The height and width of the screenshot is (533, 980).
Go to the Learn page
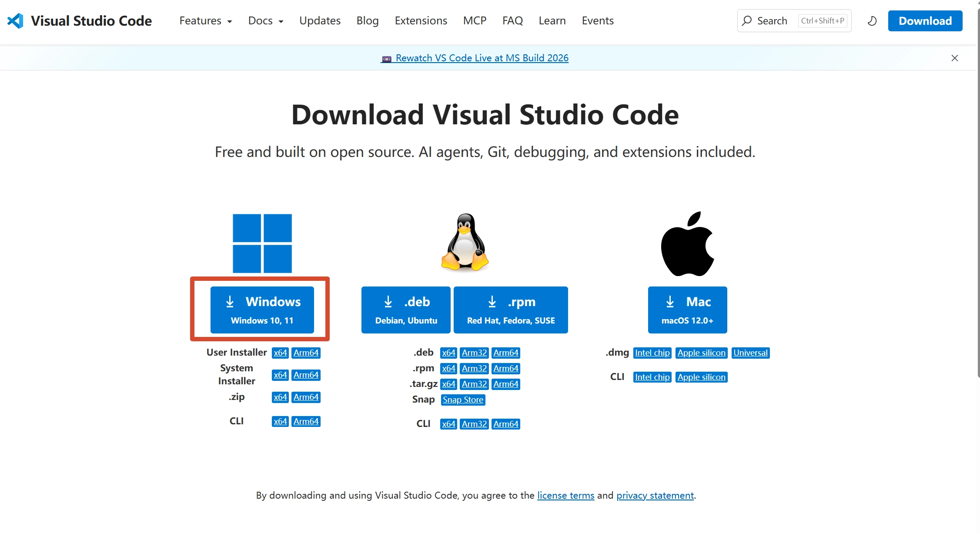click(x=552, y=21)
